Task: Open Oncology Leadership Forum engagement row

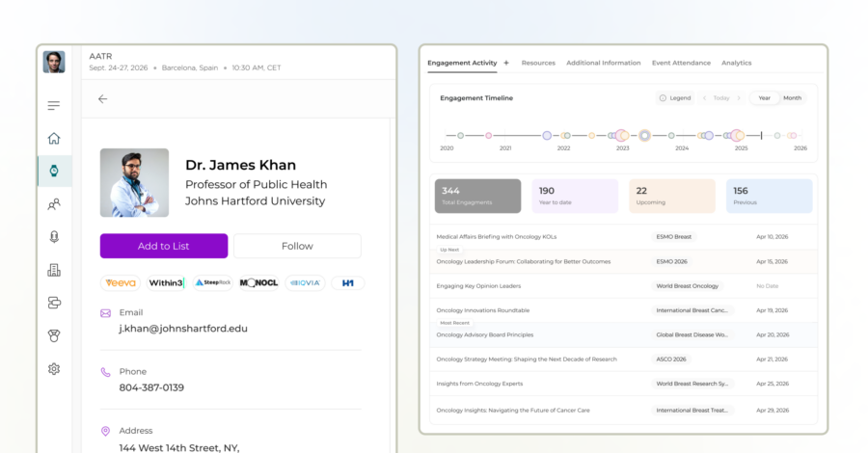Action: click(623, 261)
